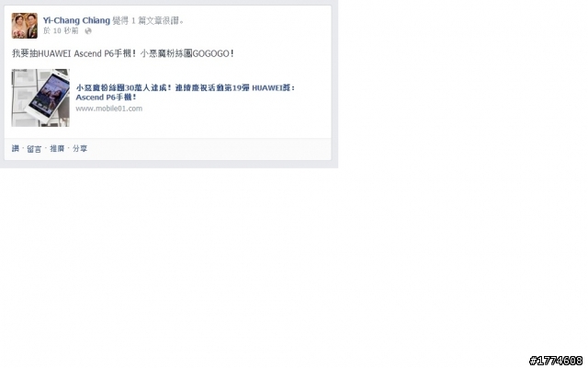Click the 於 text before the timestamp
This screenshot has width=588, height=368.
(x=47, y=30)
